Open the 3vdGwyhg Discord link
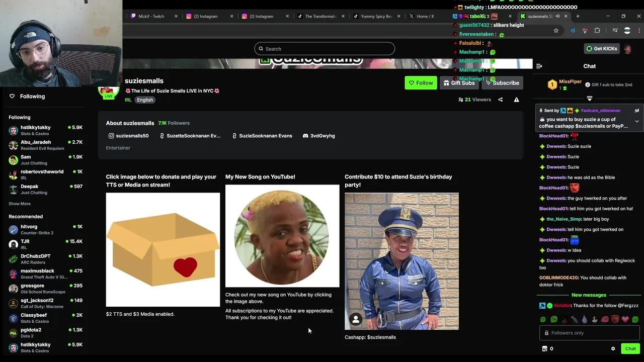644x362 pixels. (319, 136)
